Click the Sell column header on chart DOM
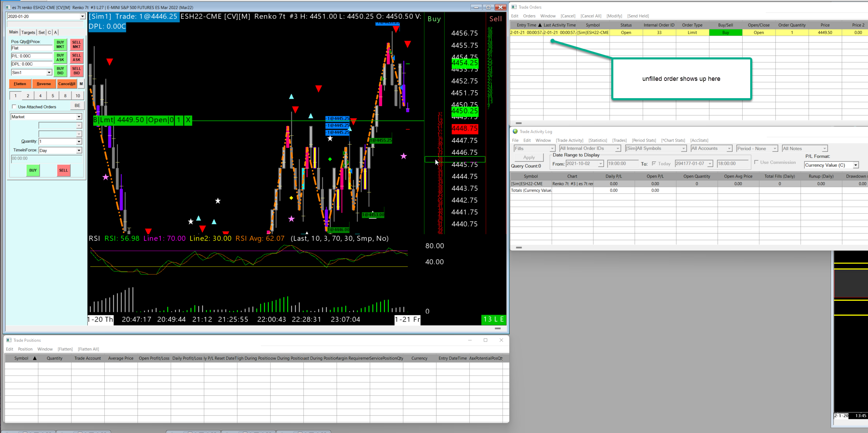The height and width of the screenshot is (433, 868). pyautogui.click(x=496, y=19)
